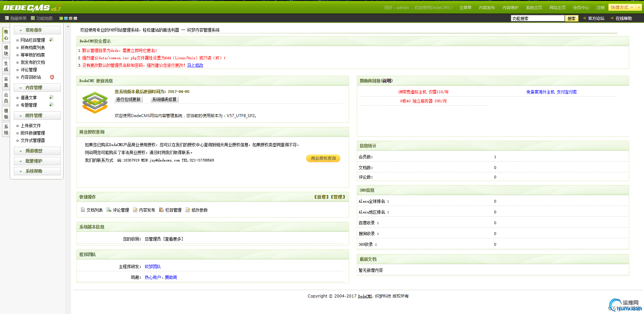The width and height of the screenshot is (644, 314).
Task: Click 注销 to log out
Action: [601, 7]
